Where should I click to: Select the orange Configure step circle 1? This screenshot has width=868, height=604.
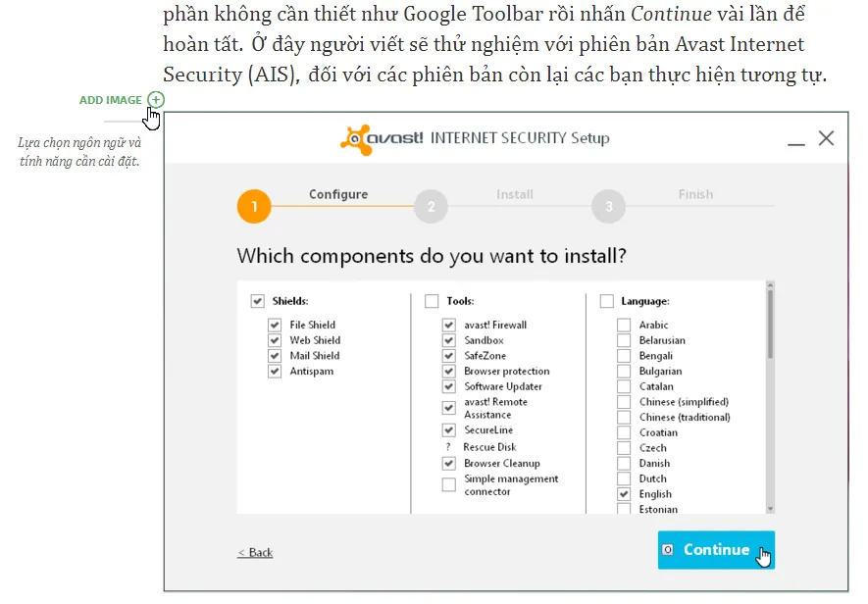point(254,207)
